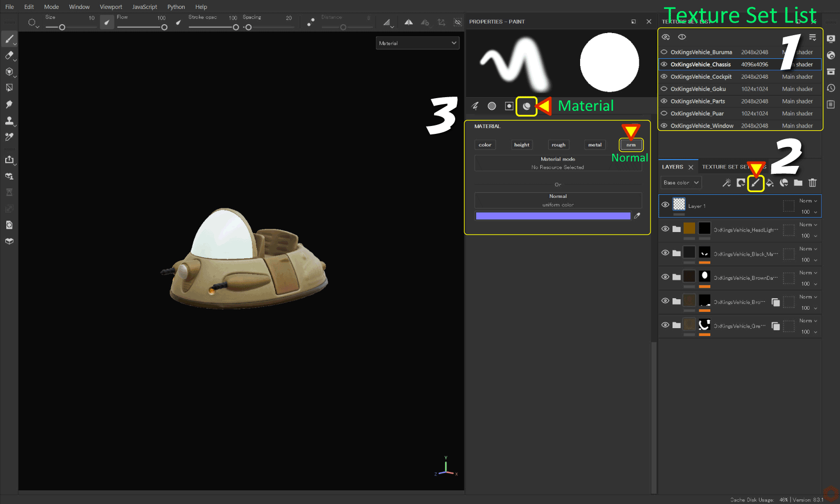
Task: Open Alpha properties section icon
Action: 492,106
